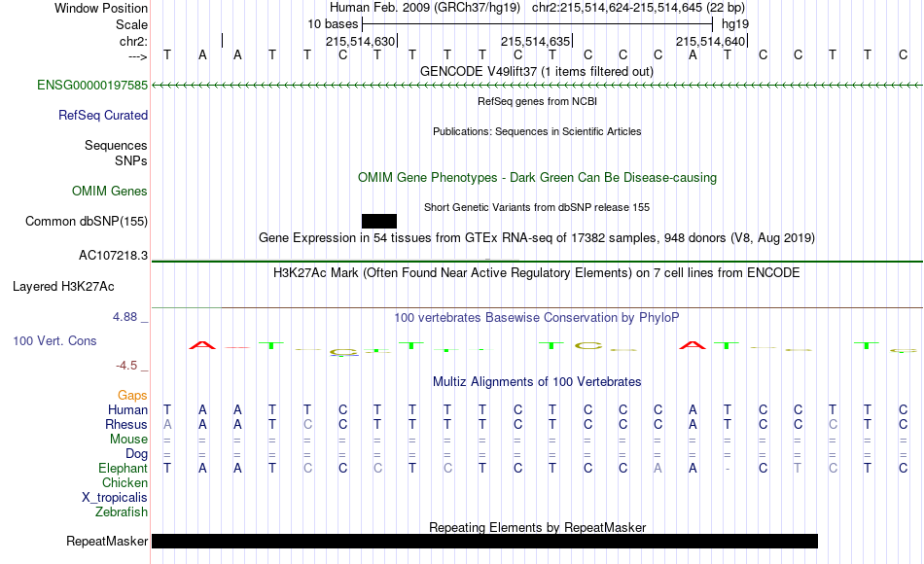
Task: Click the OMIM Gene Phenotypes track title
Action: pyautogui.click(x=537, y=177)
